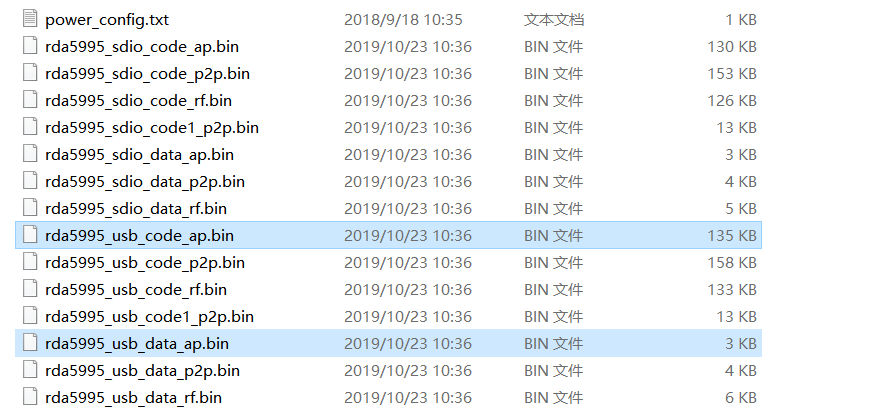Click the rda5995_sdio_data_p2p.bin filename

(x=145, y=182)
